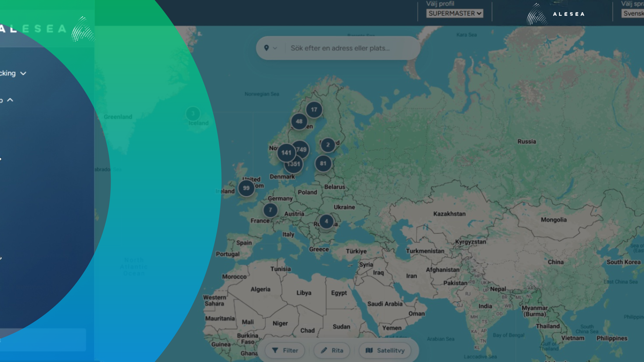Viewport: 644px width, 362px height.
Task: Open the SUPERMASTER profile dropdown
Action: point(455,13)
